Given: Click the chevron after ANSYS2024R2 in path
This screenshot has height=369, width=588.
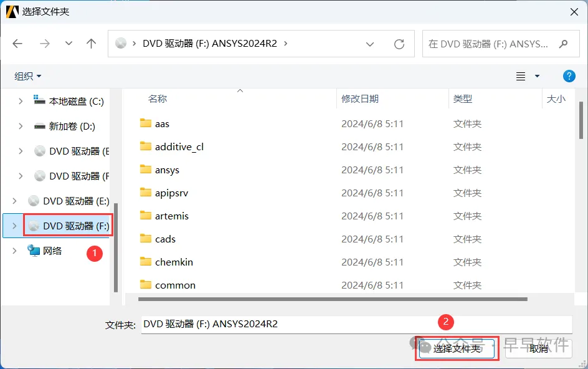Looking at the screenshot, I should click(285, 44).
